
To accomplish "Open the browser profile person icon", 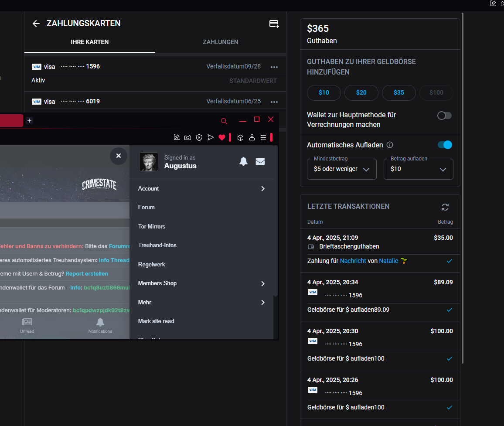I will coord(252,138).
